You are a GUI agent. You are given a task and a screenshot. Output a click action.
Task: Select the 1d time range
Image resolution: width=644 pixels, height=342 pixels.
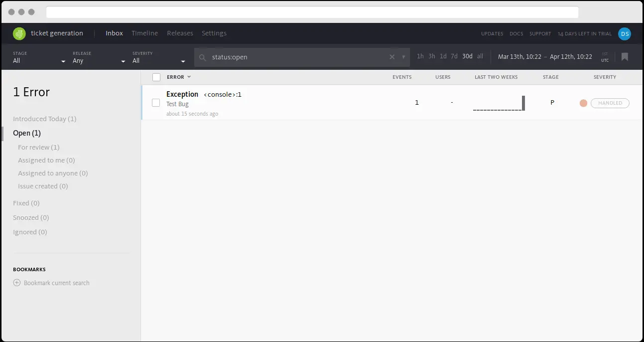[443, 56]
